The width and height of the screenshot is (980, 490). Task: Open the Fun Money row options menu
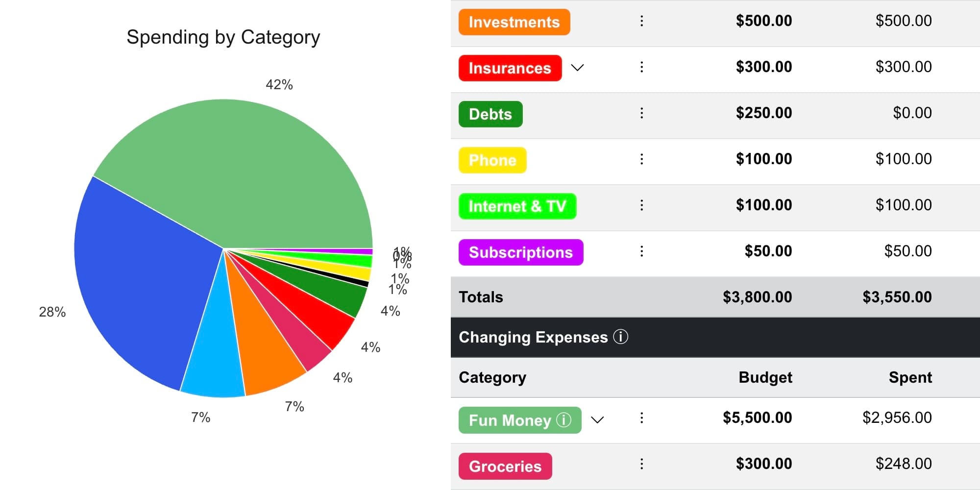coord(641,418)
